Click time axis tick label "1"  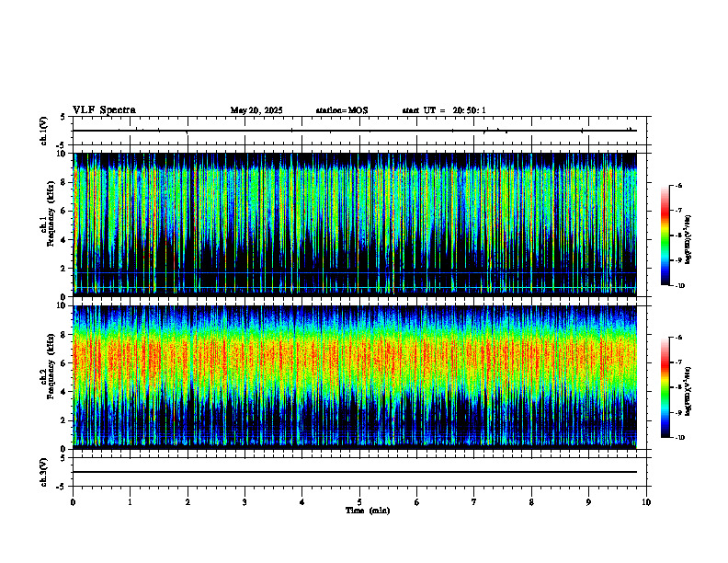pyautogui.click(x=130, y=502)
